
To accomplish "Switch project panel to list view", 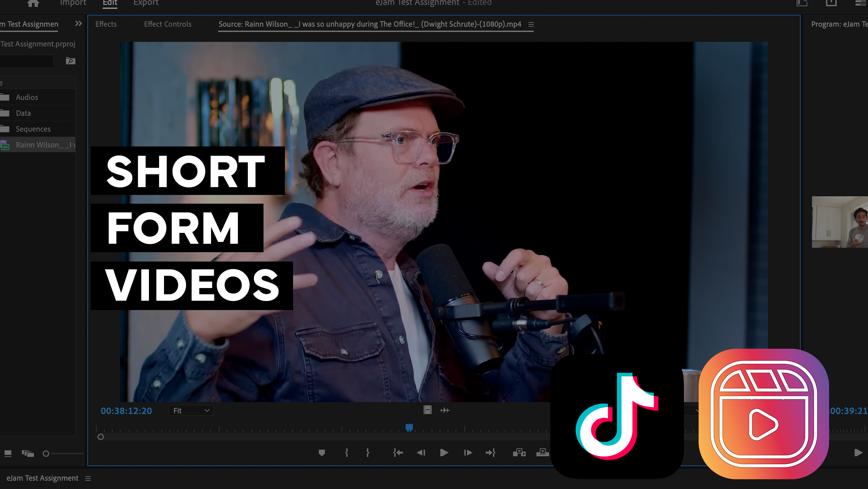I will [8, 454].
